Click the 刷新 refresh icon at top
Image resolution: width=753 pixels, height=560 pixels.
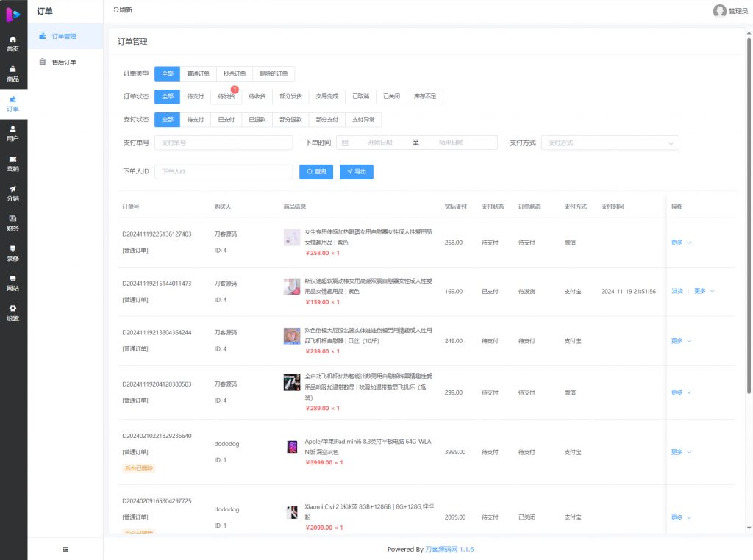(x=115, y=10)
